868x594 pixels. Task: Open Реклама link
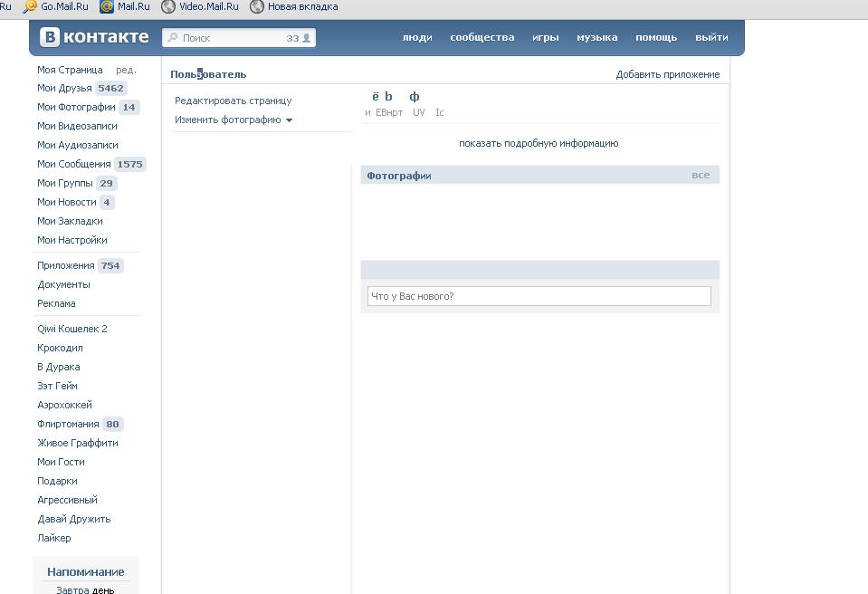tap(56, 303)
